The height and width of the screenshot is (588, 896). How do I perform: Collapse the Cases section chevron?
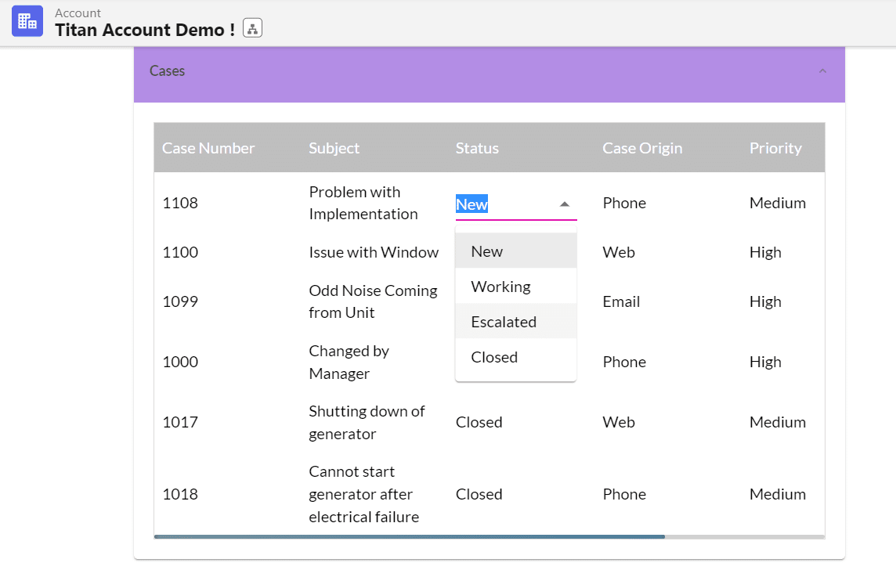[822, 71]
